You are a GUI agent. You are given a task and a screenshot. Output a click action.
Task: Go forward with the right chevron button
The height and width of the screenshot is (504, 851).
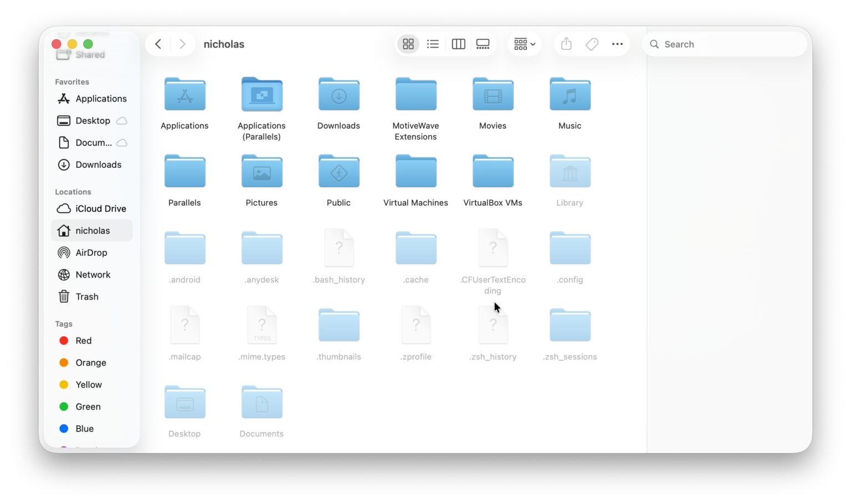pos(182,44)
